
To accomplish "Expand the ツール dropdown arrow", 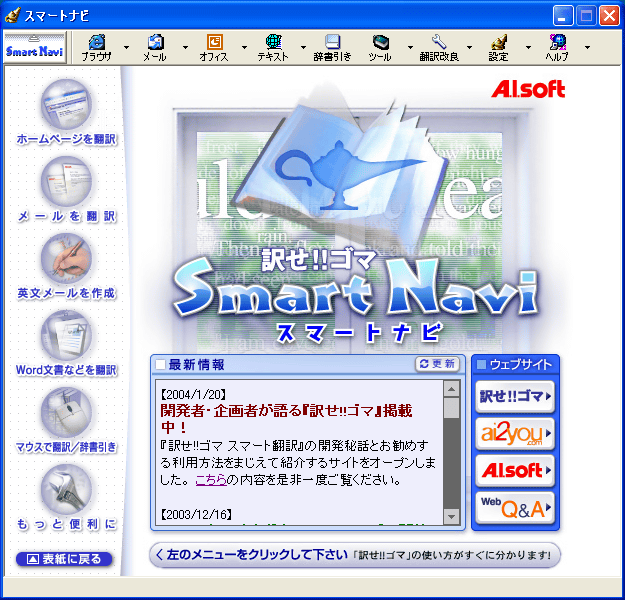I will pyautogui.click(x=410, y=47).
